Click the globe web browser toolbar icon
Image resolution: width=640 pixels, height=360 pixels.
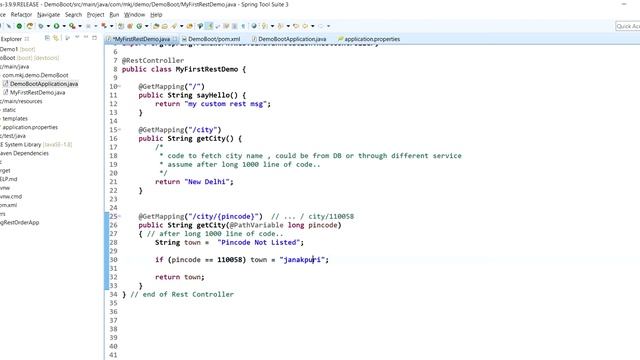coord(254,26)
